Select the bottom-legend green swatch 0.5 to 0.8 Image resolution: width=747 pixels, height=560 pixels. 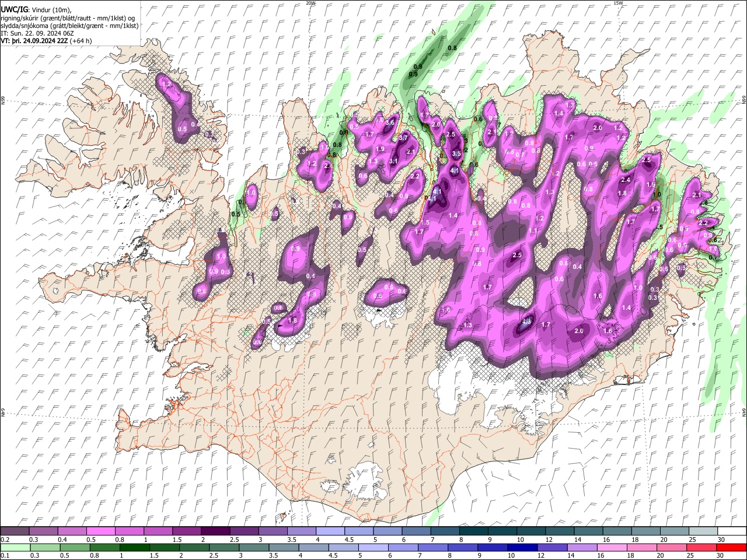click(74, 547)
